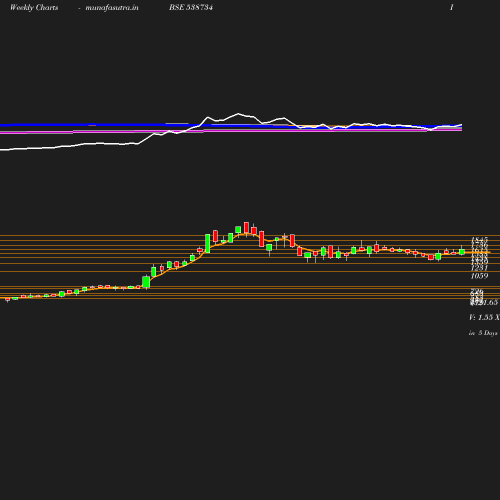Image resolution: width=500 pixels, height=500 pixels.
Task: Click the "1845" top price level label
Action: (480, 240)
